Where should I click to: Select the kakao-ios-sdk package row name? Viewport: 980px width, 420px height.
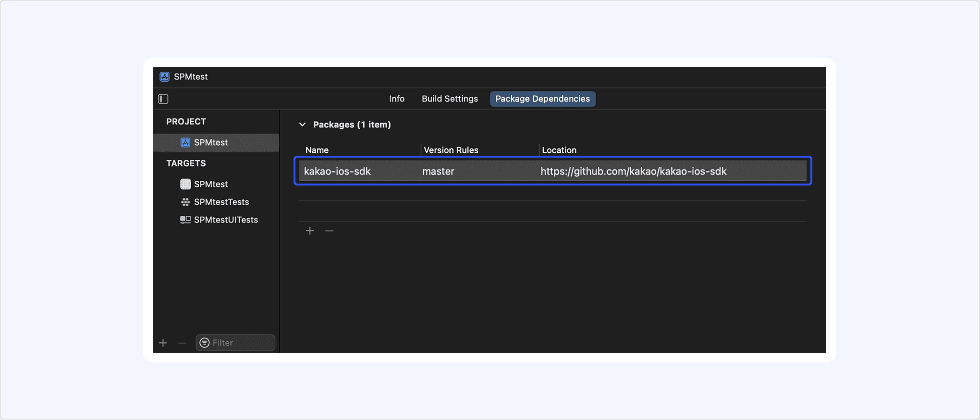(x=337, y=172)
